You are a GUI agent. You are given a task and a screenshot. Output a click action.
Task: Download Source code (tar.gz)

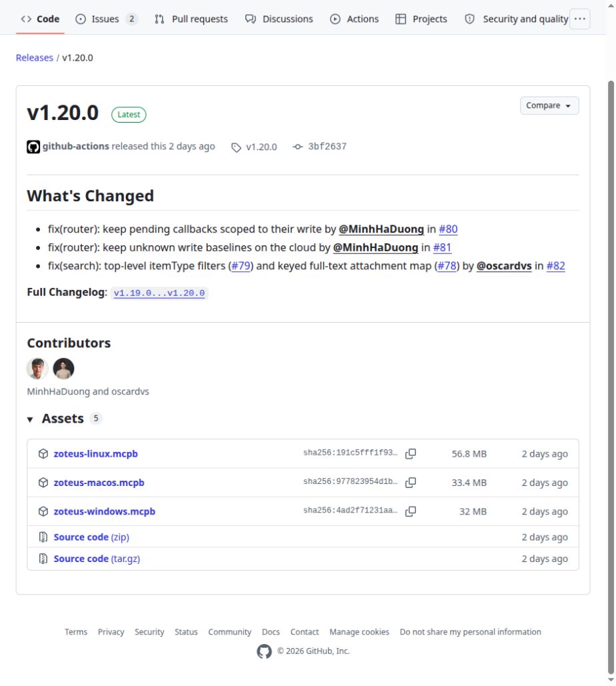(x=97, y=559)
